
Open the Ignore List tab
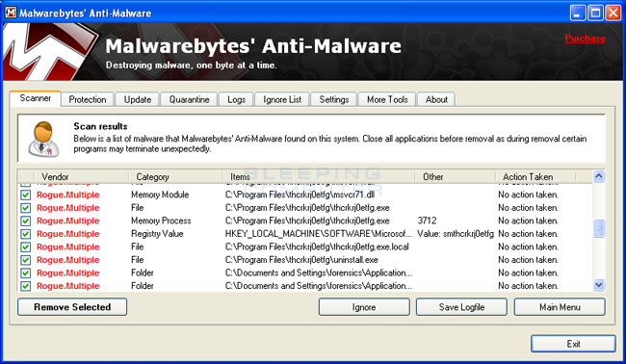pos(282,99)
